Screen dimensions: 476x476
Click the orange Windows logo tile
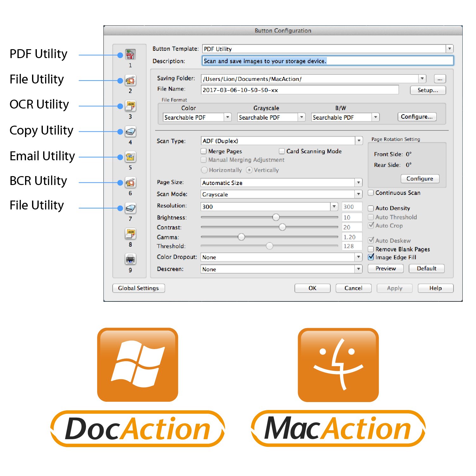click(137, 365)
